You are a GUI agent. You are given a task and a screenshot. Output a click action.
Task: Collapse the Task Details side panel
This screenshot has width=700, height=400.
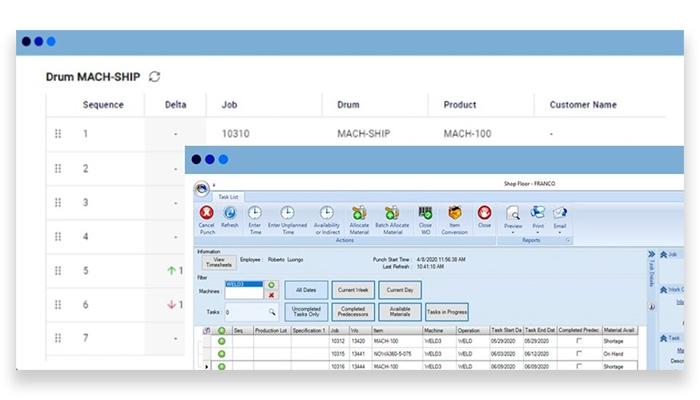(x=652, y=254)
